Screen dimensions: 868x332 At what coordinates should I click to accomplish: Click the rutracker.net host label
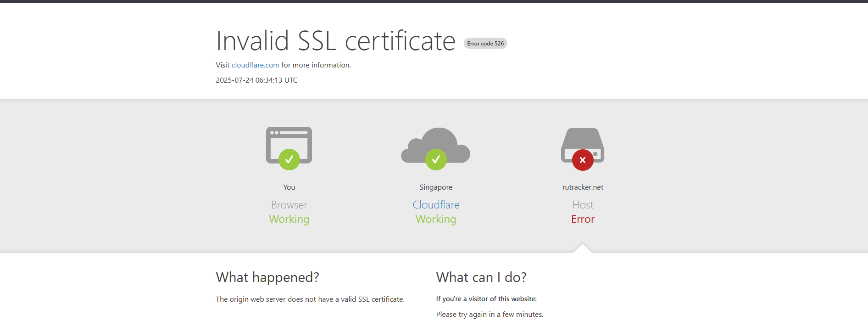(x=583, y=187)
